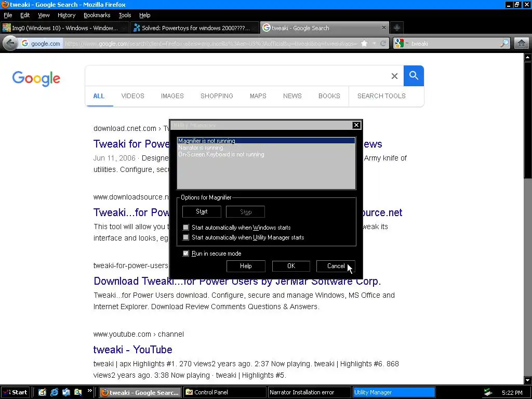Screen dimensions: 532x399
Task: Switch to Solved: Powertoys for windows 2000 tab
Action: (x=195, y=28)
